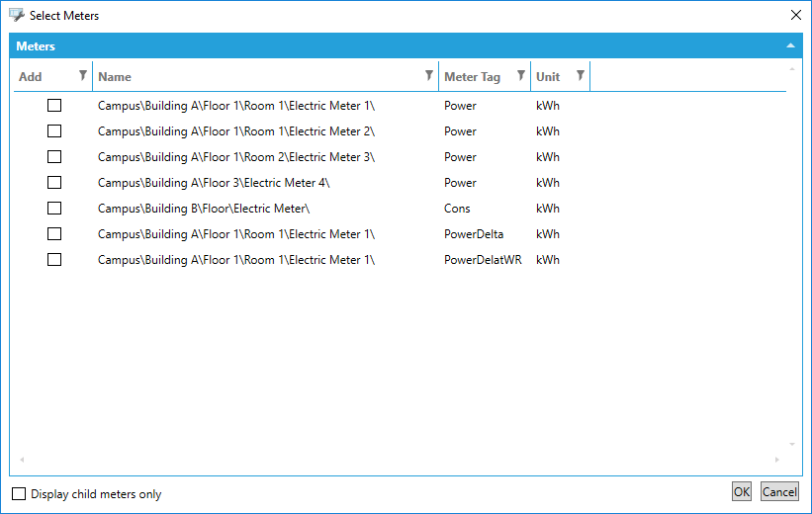812x514 pixels.
Task: Click the filter icon in Add column
Action: click(x=83, y=76)
